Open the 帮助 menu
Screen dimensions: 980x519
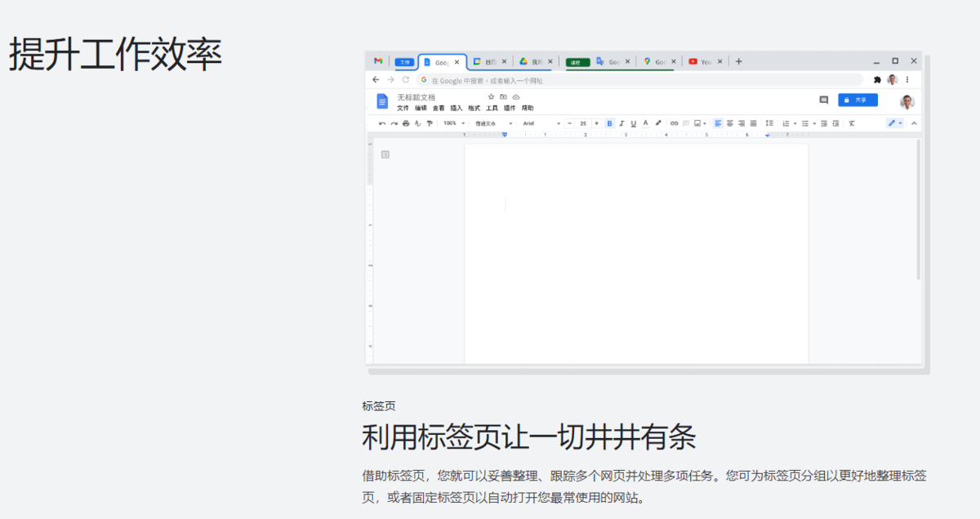(x=528, y=108)
